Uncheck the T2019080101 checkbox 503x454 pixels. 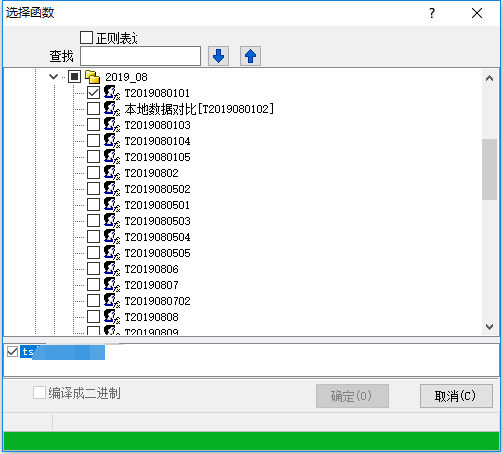pos(93,93)
